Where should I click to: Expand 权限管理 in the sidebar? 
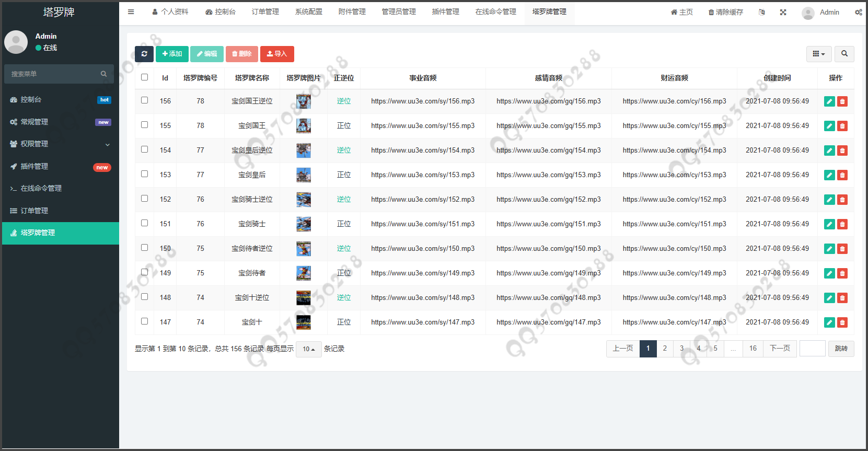(60, 144)
